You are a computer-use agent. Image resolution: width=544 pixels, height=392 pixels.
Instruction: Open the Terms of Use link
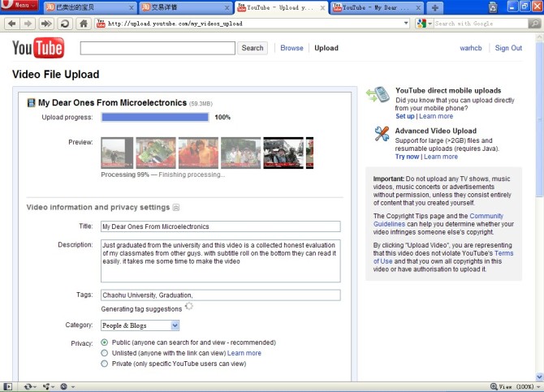(x=443, y=257)
